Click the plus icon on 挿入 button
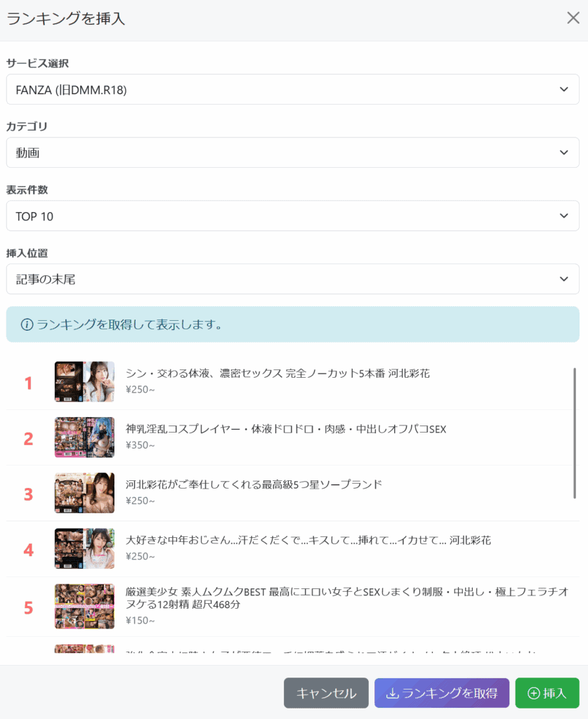Viewport: 588px width, 719px height. (x=533, y=693)
